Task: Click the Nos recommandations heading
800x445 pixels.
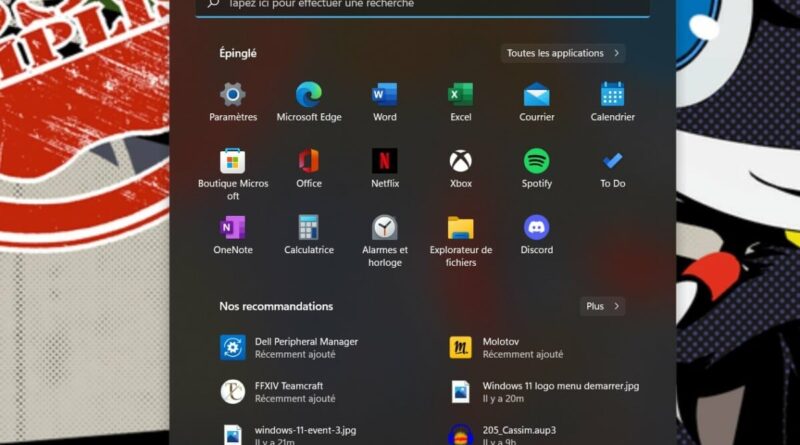Action: tap(276, 306)
